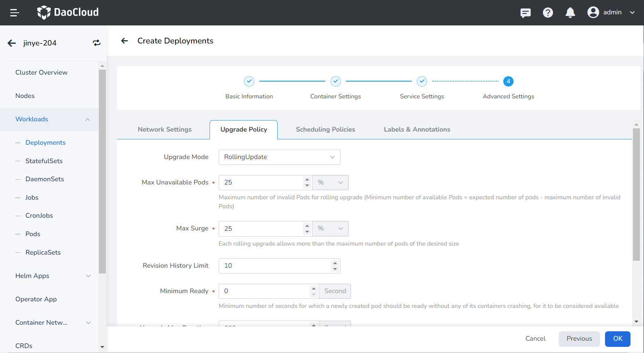Increase the Revision History Limit value
Screen dimensions: 644x353
click(x=335, y=263)
